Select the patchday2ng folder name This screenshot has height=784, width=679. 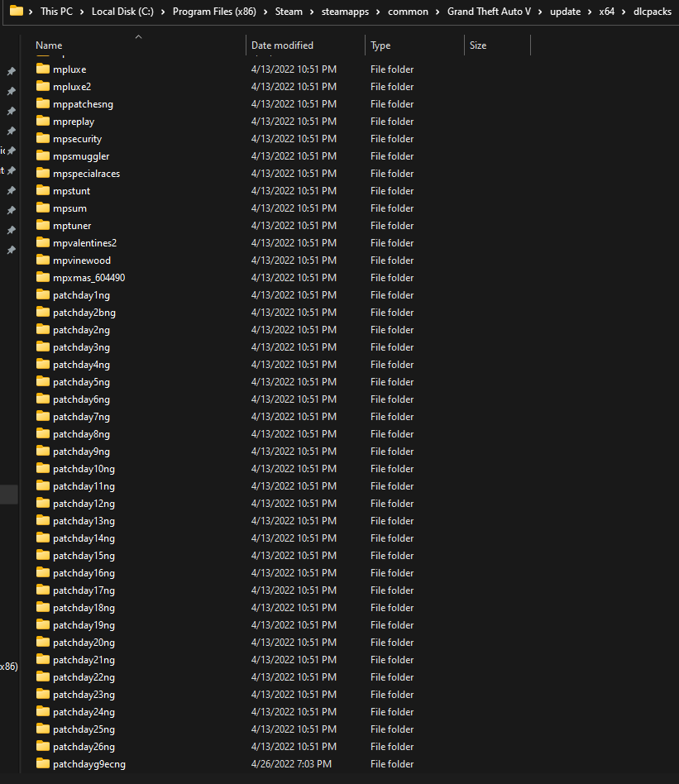pyautogui.click(x=82, y=330)
